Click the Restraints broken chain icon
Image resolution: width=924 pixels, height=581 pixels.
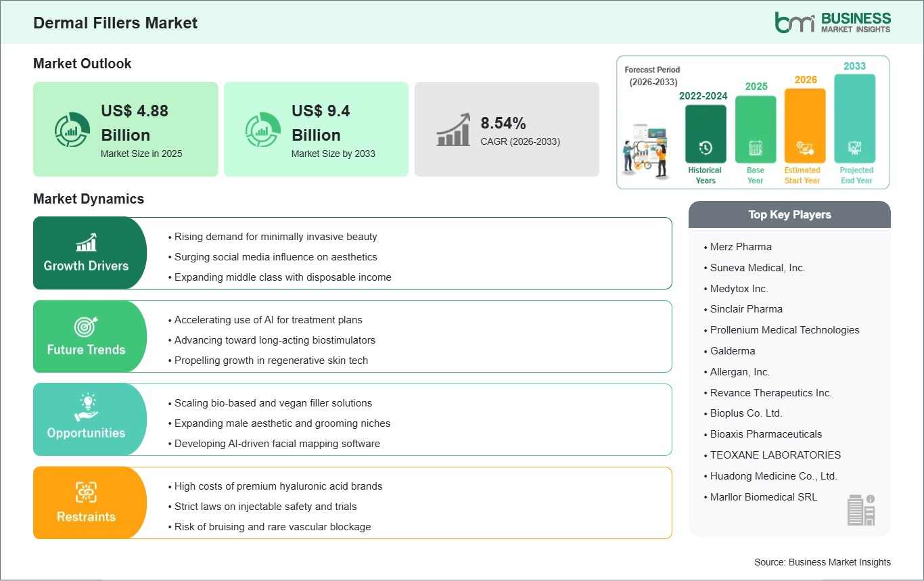pyautogui.click(x=86, y=492)
